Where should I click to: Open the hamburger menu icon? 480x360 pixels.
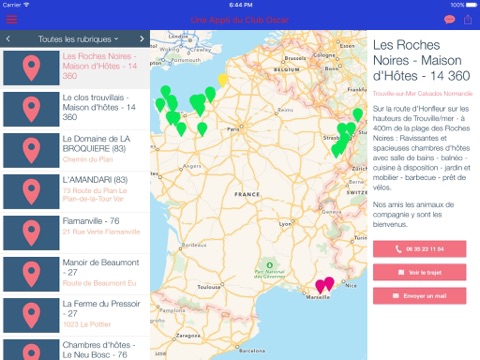pyautogui.click(x=12, y=19)
